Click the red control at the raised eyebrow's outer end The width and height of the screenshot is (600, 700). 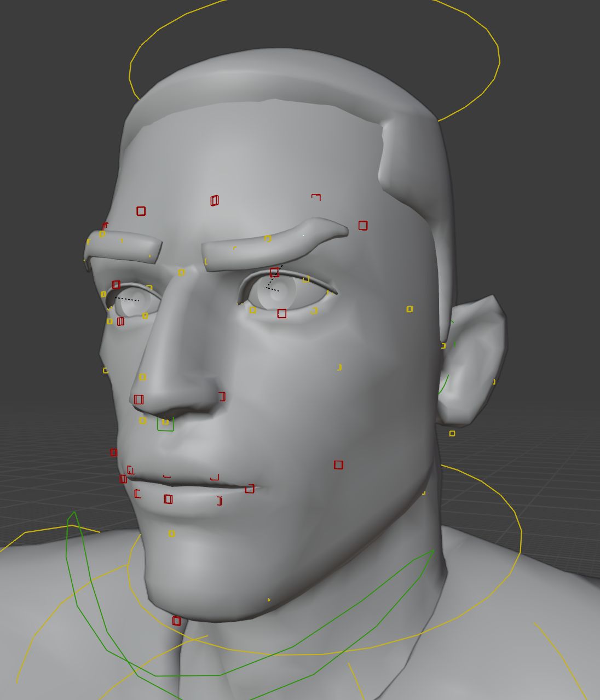[x=363, y=225]
